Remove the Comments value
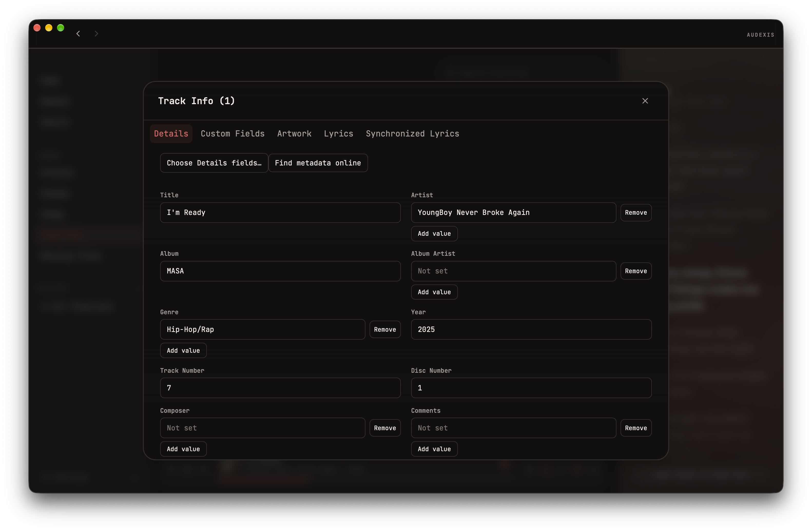This screenshot has width=812, height=531. [636, 428]
